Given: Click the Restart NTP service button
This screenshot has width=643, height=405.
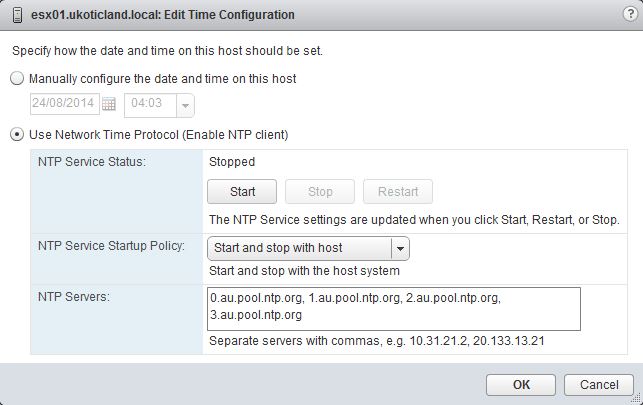Looking at the screenshot, I should pos(398,191).
